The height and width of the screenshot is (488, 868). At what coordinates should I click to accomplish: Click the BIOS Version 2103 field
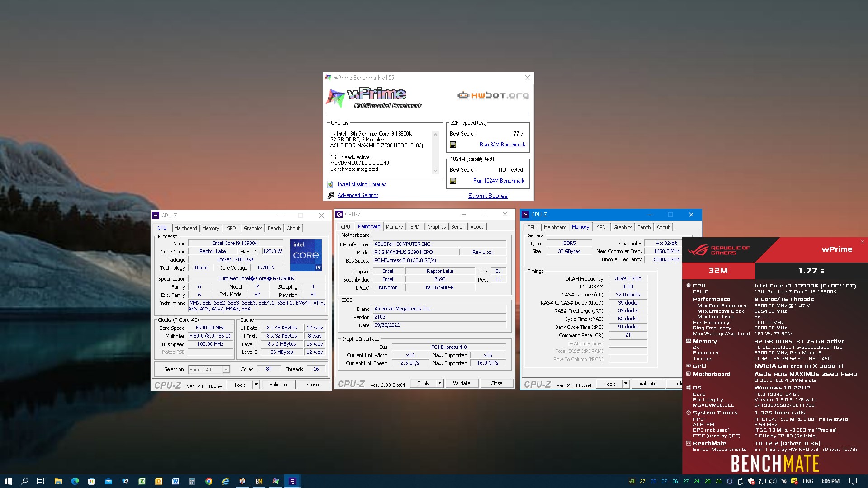click(x=439, y=317)
